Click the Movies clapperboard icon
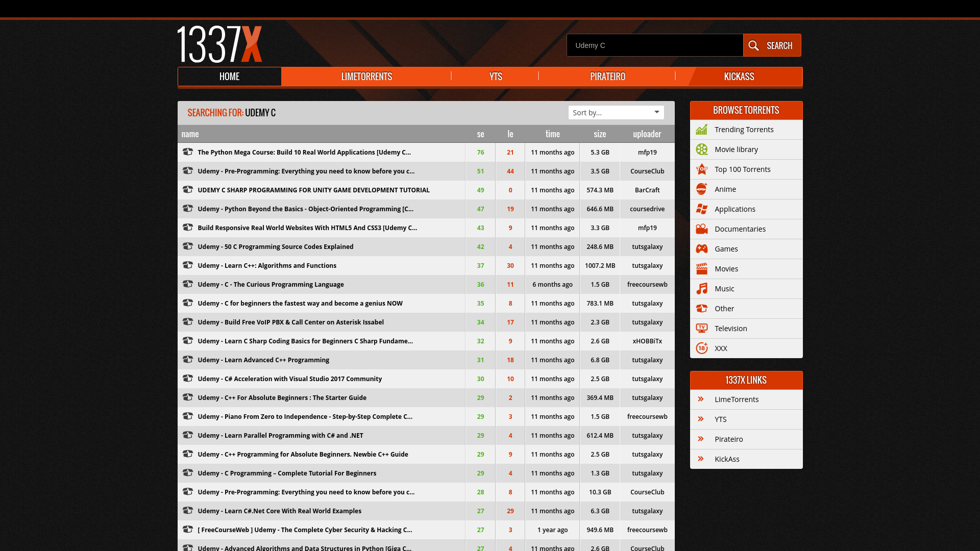 click(702, 269)
